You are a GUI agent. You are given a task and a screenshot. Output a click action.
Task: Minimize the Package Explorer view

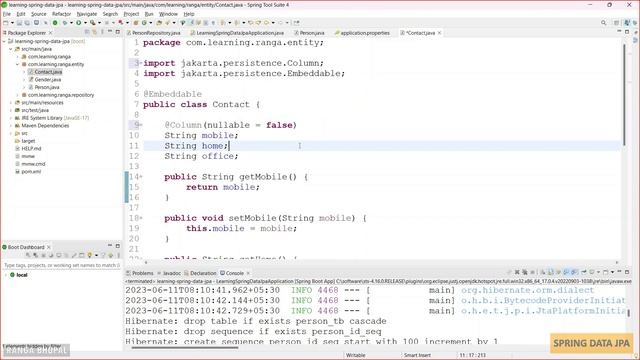[110, 32]
